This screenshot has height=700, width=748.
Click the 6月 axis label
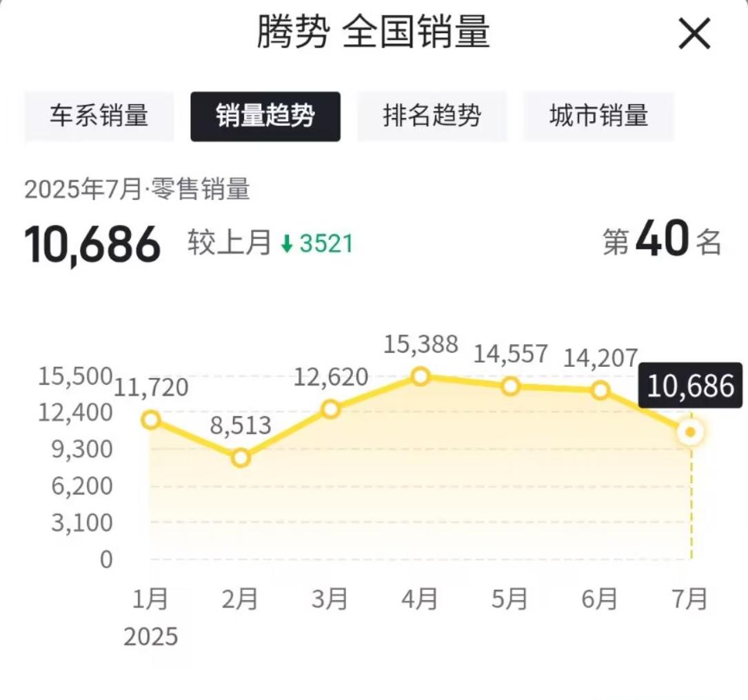click(x=599, y=599)
